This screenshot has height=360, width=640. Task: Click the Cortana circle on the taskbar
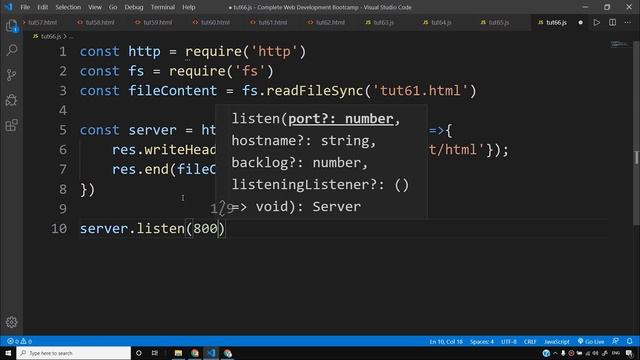pyautogui.click(x=139, y=353)
